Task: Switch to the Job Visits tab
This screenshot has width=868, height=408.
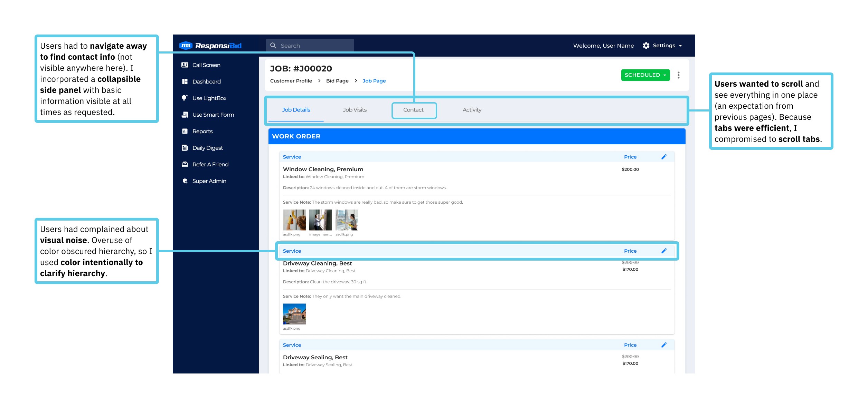Action: tap(355, 110)
